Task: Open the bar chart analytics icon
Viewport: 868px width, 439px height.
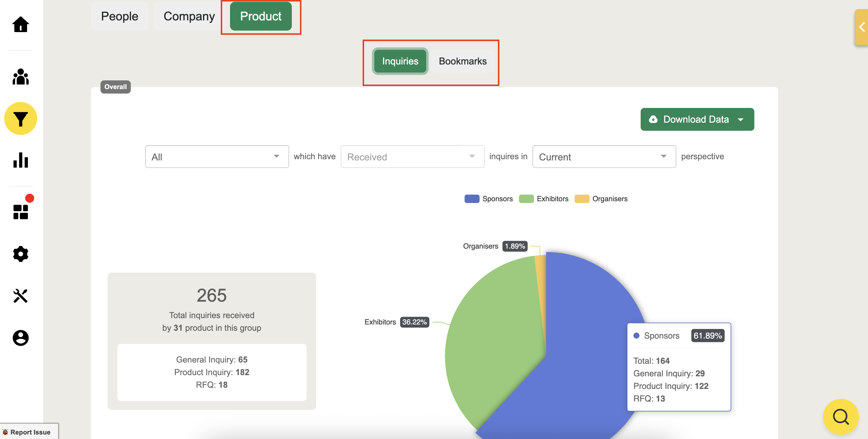Action: [21, 160]
